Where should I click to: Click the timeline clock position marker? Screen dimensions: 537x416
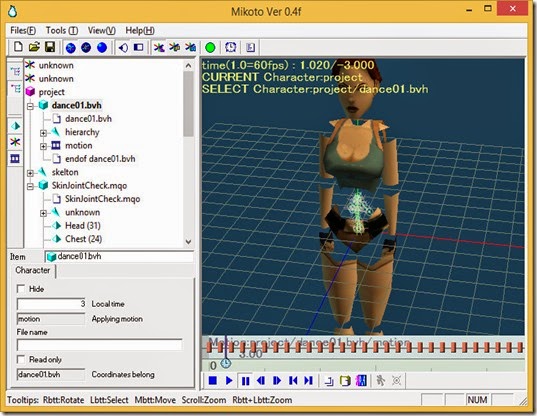[225, 363]
